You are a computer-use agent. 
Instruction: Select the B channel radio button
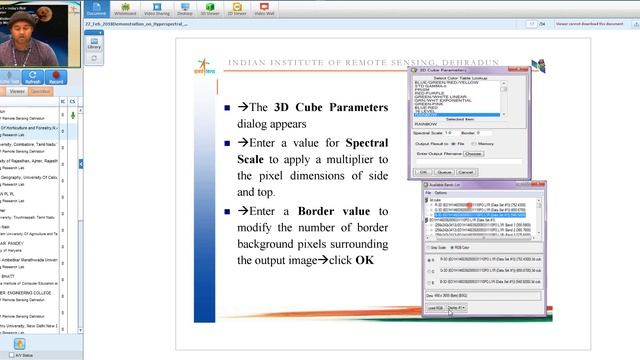(429, 282)
